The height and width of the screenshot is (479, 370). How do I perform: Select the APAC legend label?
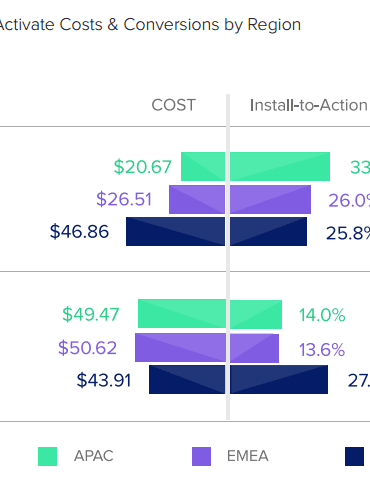click(x=94, y=456)
